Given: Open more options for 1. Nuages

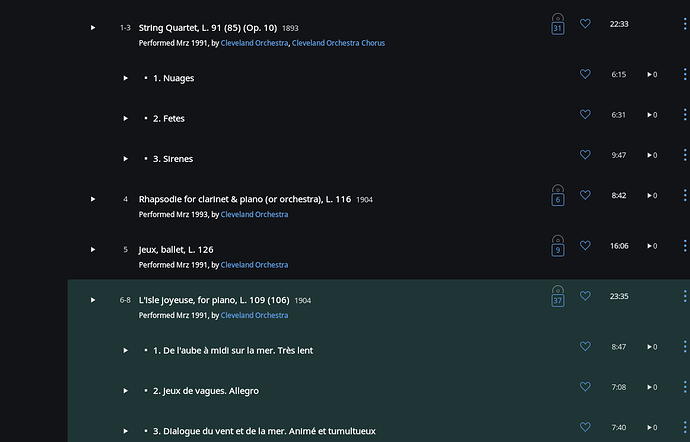Looking at the screenshot, I should point(685,74).
